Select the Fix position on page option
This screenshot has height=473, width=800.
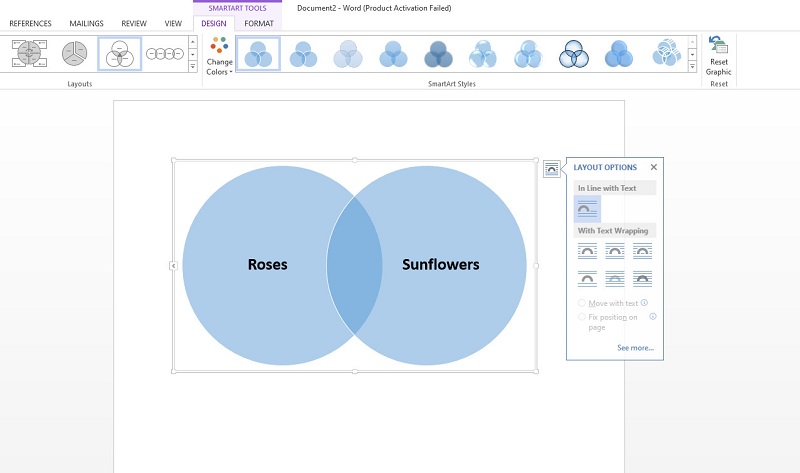(581, 317)
